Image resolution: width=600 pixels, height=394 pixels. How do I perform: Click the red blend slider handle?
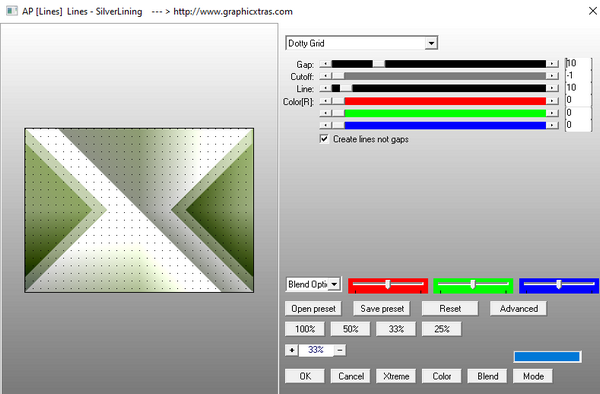point(388,284)
